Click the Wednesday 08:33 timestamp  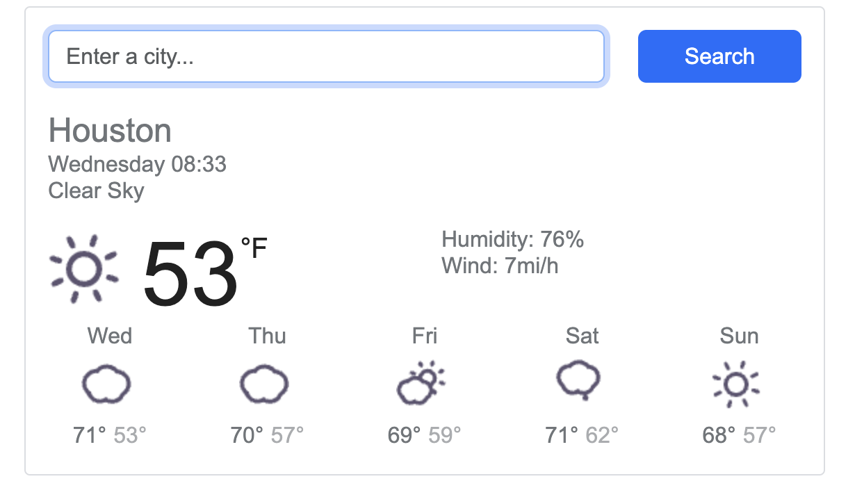pos(137,164)
